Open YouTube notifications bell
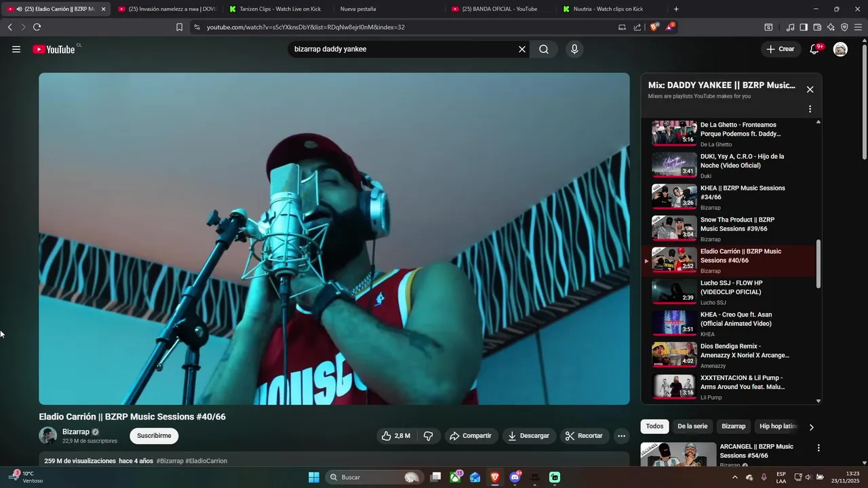The image size is (868, 488). [x=815, y=49]
